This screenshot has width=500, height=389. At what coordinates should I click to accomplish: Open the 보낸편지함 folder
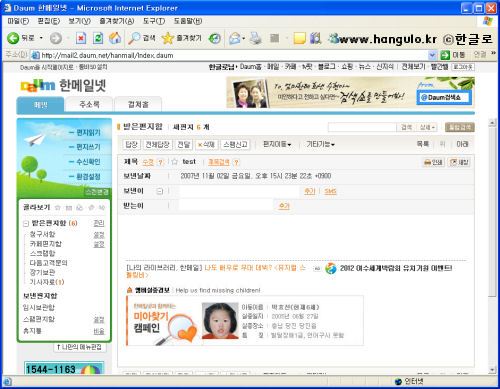(40, 296)
